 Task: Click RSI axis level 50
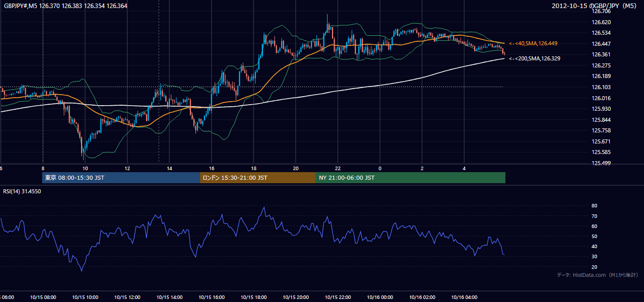[x=595, y=236]
